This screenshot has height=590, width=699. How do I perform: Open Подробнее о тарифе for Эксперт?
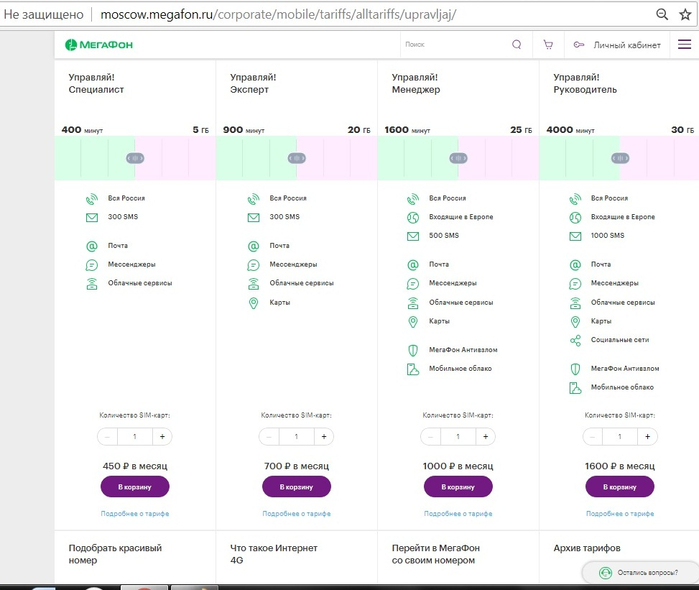click(x=296, y=514)
